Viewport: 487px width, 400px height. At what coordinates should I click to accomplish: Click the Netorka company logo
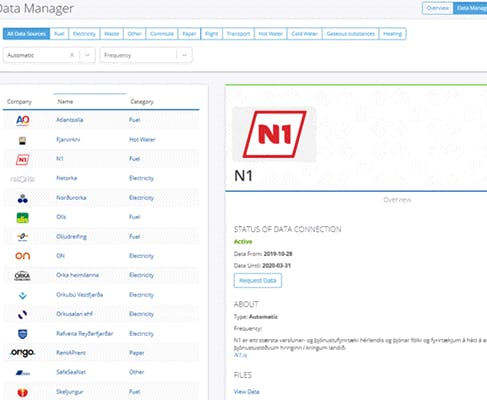coord(22,179)
